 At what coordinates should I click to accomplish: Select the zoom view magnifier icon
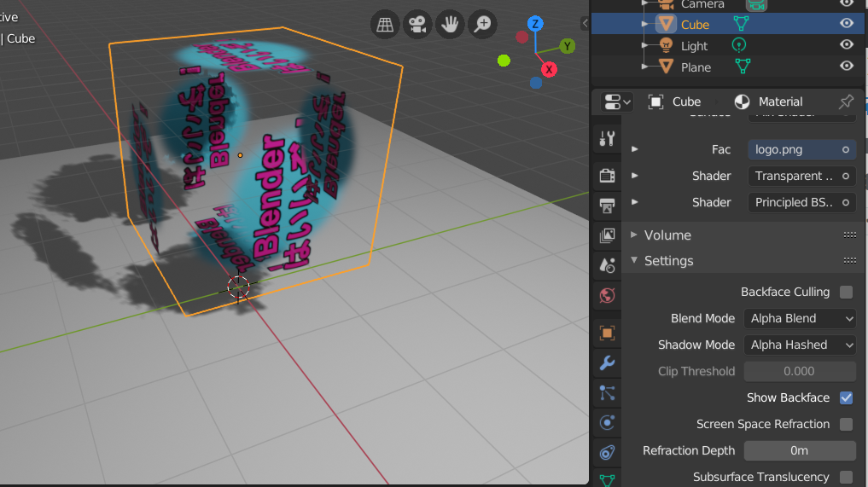[x=483, y=25]
